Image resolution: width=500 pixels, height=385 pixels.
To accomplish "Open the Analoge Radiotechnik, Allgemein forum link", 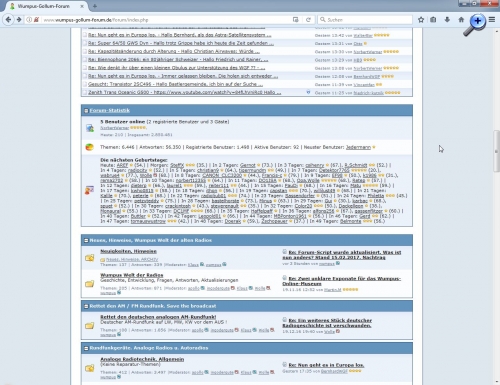I will click(142, 359).
